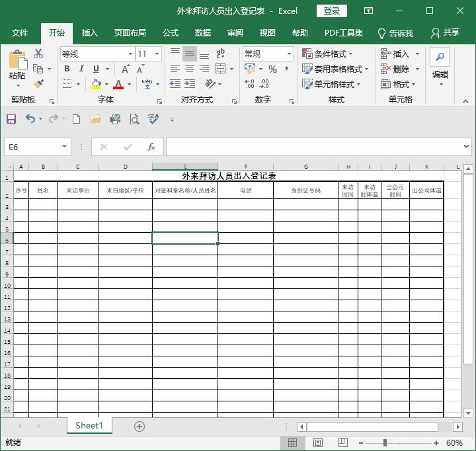Click the open folder icon
Image resolution: width=476 pixels, height=451 pixels.
click(x=96, y=119)
